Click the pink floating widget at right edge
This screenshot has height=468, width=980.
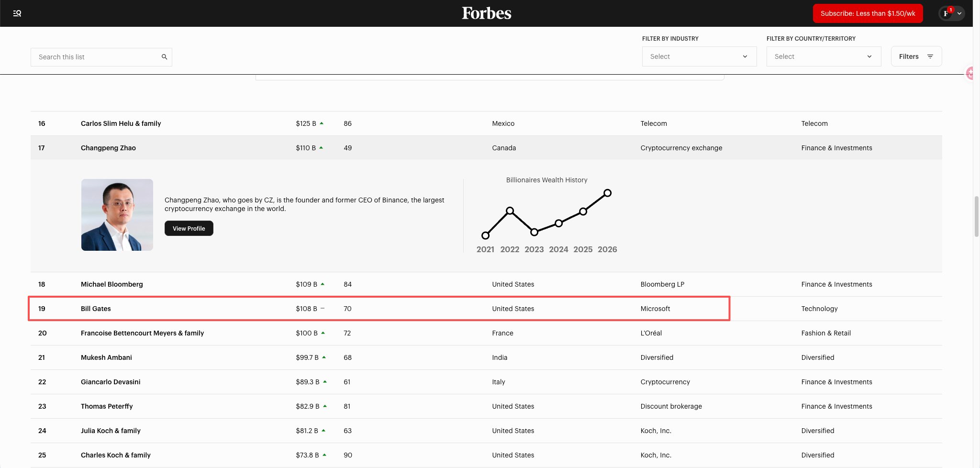click(x=970, y=73)
